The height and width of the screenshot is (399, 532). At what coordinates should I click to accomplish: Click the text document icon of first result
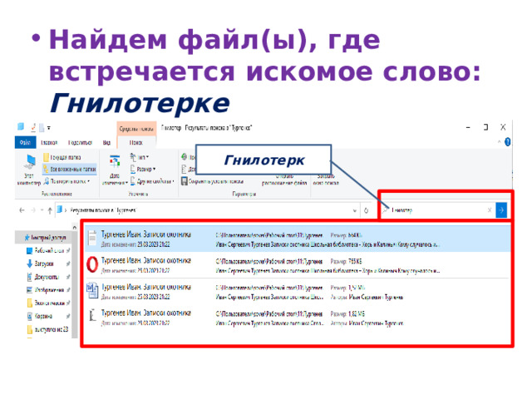(x=92, y=238)
